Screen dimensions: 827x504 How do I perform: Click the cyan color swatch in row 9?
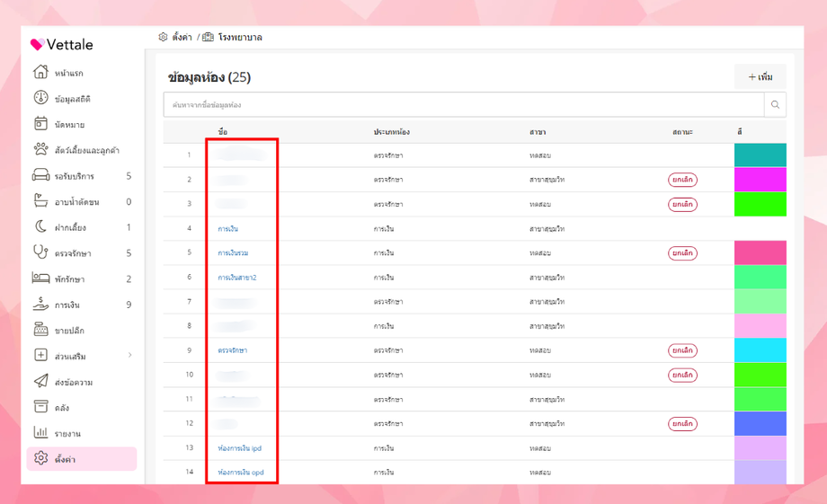[x=760, y=350]
